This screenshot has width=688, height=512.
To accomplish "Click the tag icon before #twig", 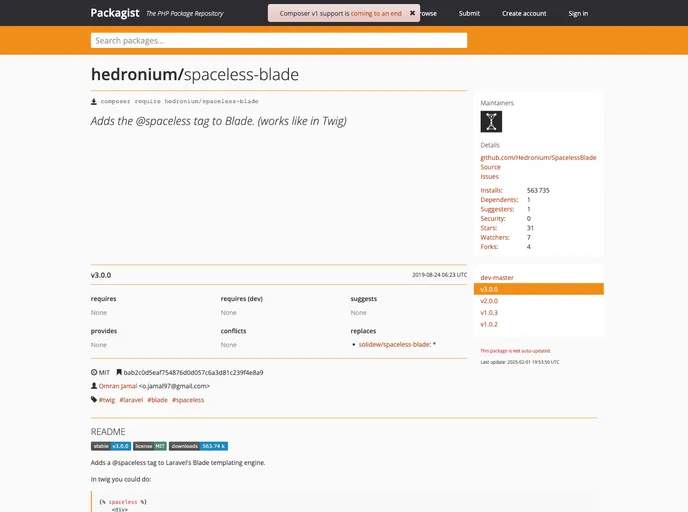I will point(94,399).
